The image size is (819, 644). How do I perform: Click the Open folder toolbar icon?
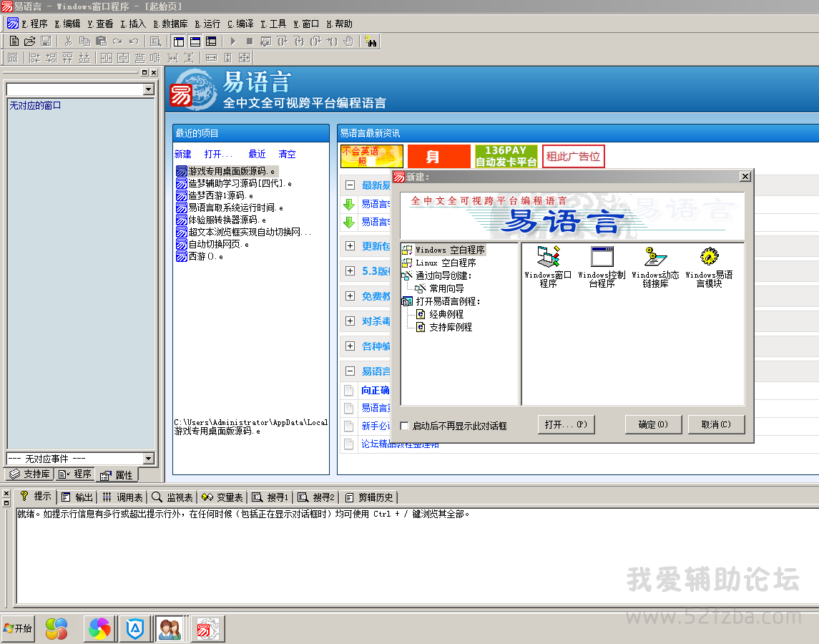click(29, 42)
